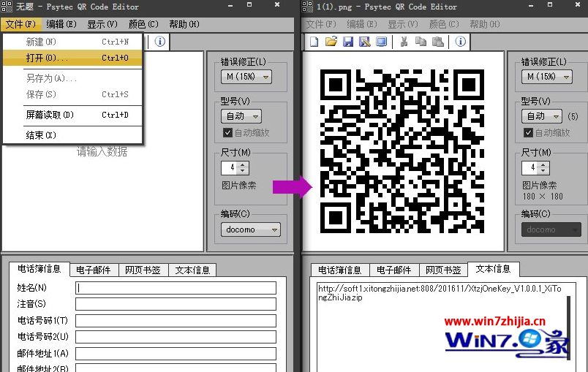Click the info icon in right window toolbar

point(461,42)
